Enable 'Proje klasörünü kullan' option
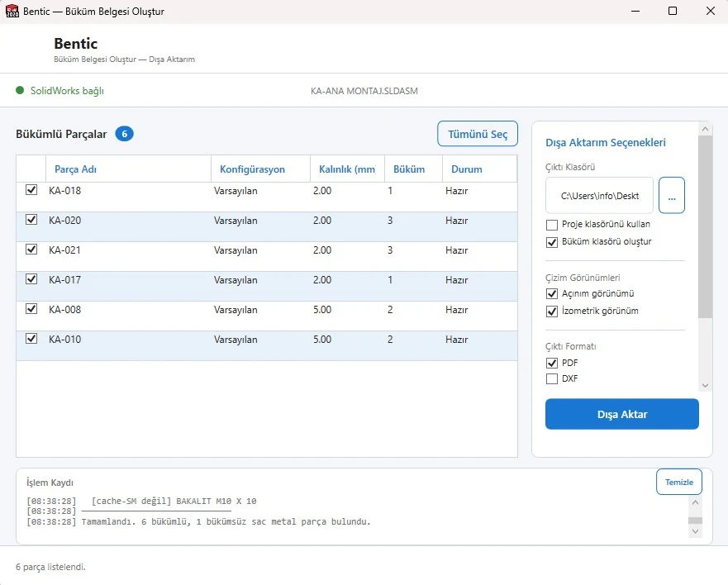728x585 pixels. (x=552, y=226)
